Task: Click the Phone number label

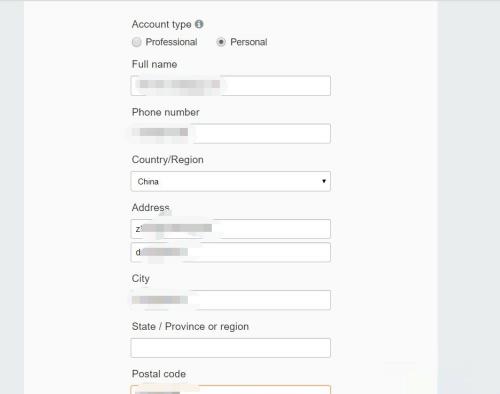Action: pos(166,112)
